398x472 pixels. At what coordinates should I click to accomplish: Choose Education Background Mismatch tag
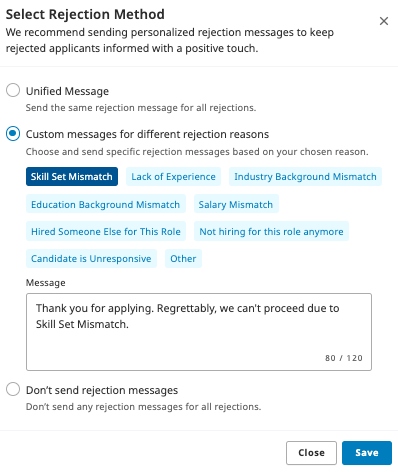[x=105, y=204]
